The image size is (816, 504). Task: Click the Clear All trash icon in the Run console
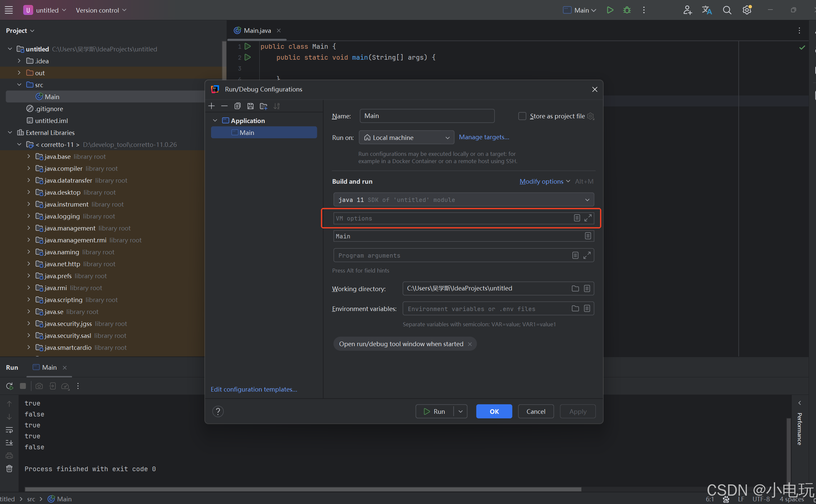pos(9,469)
